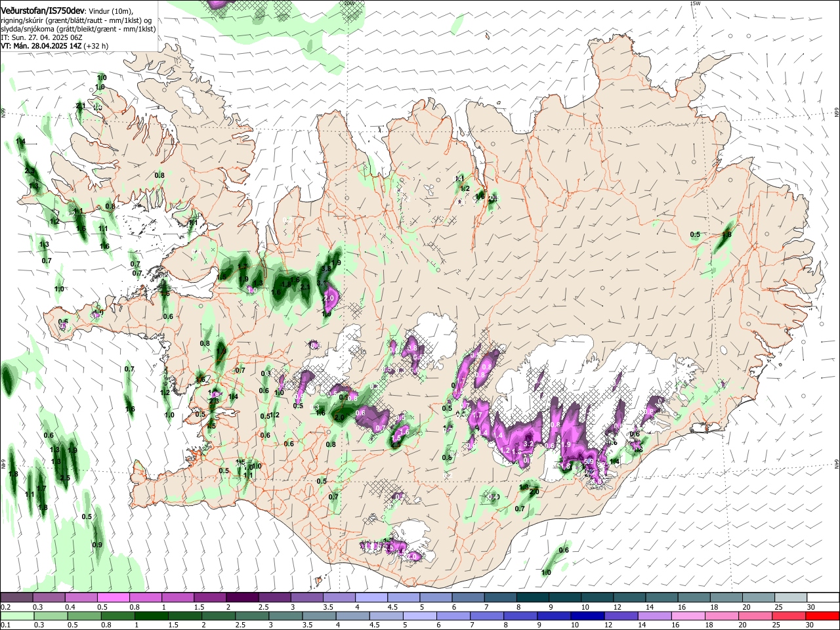Pick the lavender 4 swatch in snow scale

coord(371,598)
